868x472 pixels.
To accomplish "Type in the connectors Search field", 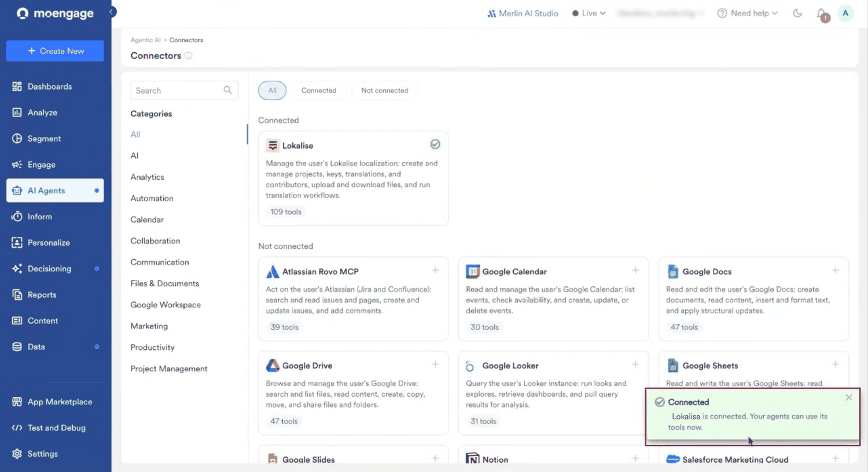I will pos(184,90).
